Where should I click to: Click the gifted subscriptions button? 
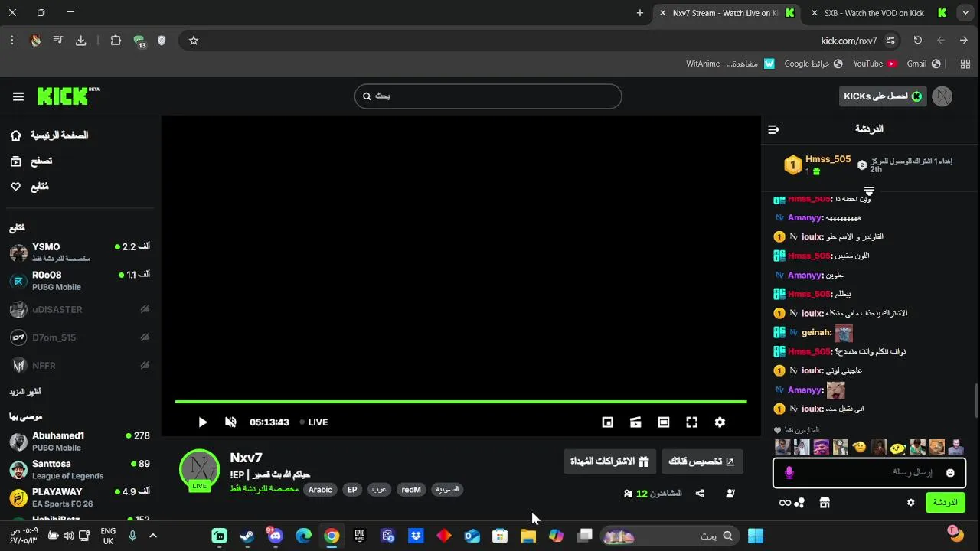click(609, 461)
